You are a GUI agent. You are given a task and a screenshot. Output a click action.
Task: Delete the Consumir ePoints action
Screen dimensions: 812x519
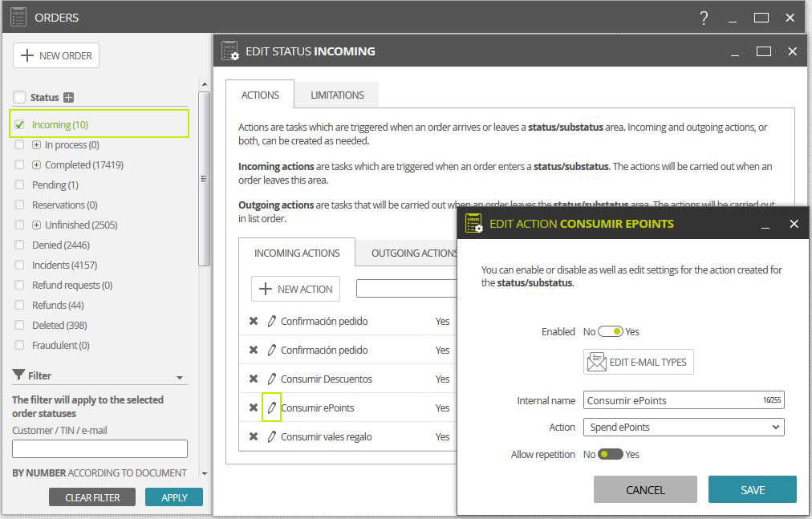coord(254,407)
